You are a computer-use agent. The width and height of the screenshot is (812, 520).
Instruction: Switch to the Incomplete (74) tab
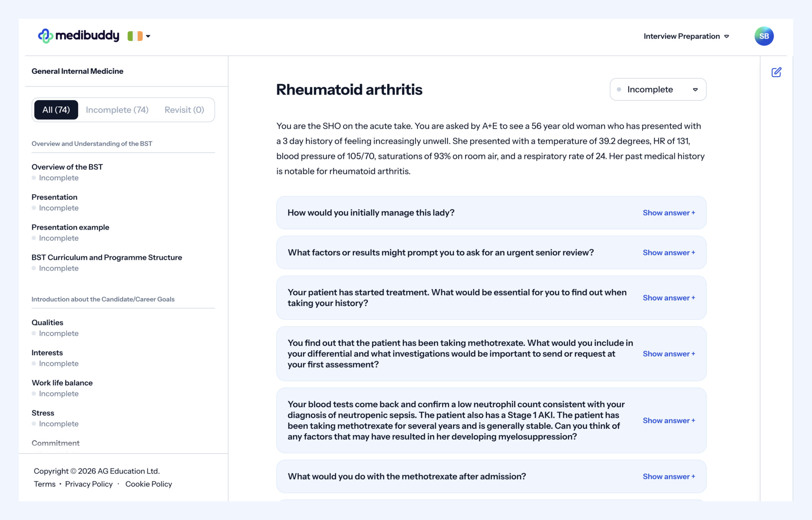point(117,110)
